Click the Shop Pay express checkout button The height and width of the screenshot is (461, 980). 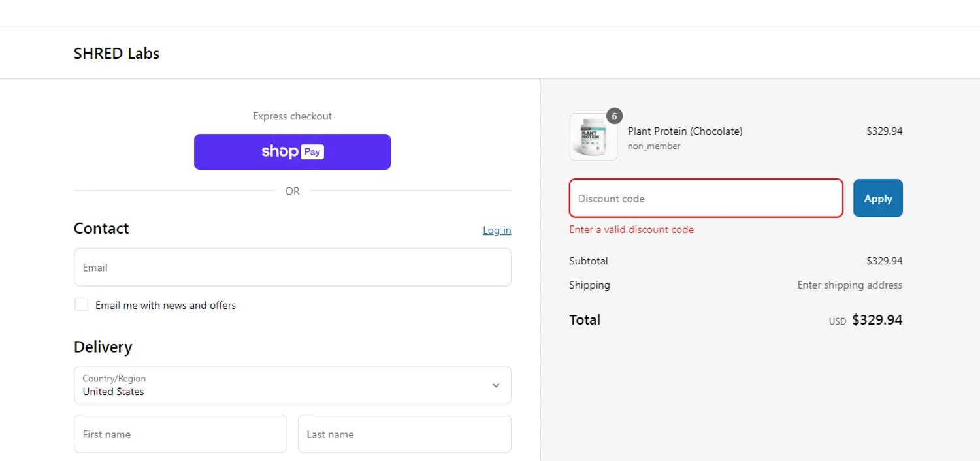pyautogui.click(x=292, y=151)
